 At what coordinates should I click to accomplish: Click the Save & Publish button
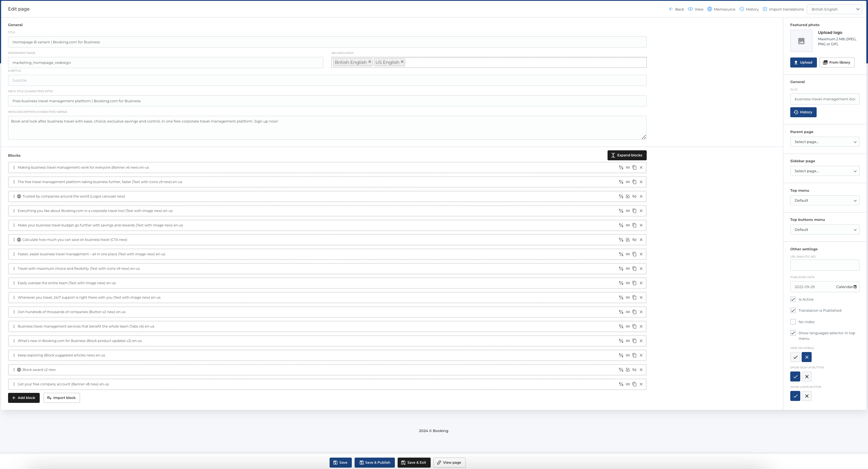click(374, 463)
